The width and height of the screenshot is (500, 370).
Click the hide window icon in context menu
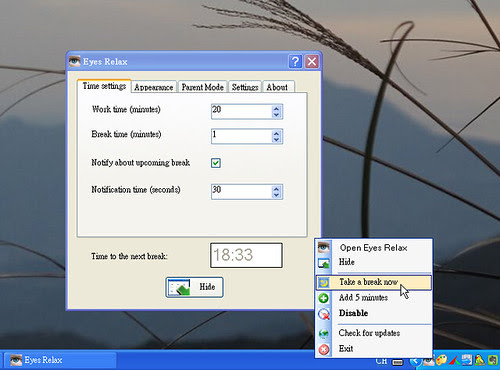[x=324, y=263]
